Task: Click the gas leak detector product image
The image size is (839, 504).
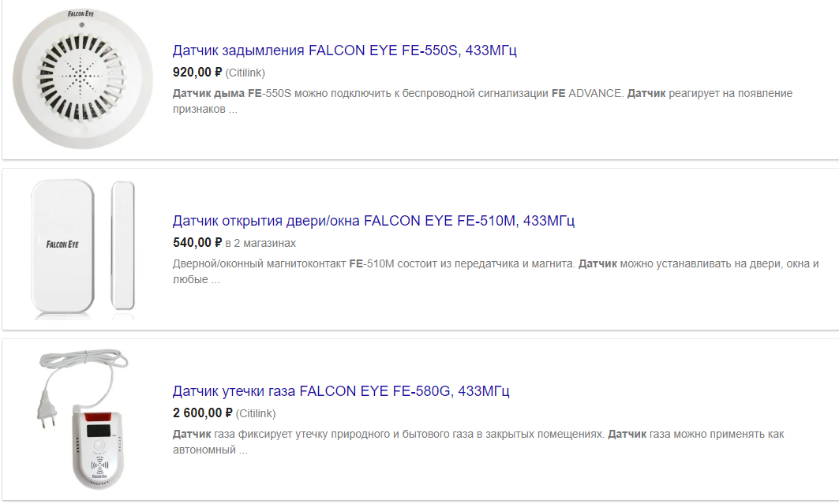Action: 82,419
